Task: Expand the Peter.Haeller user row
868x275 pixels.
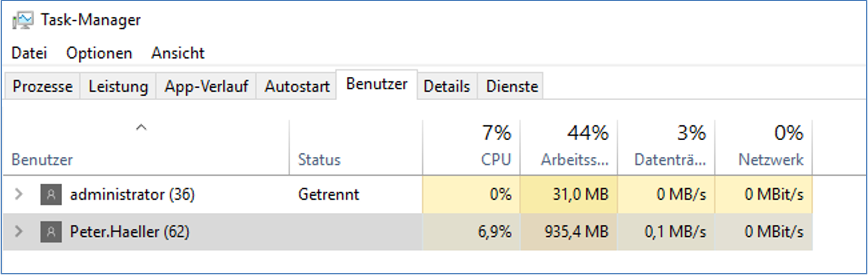Action: pyautogui.click(x=19, y=231)
